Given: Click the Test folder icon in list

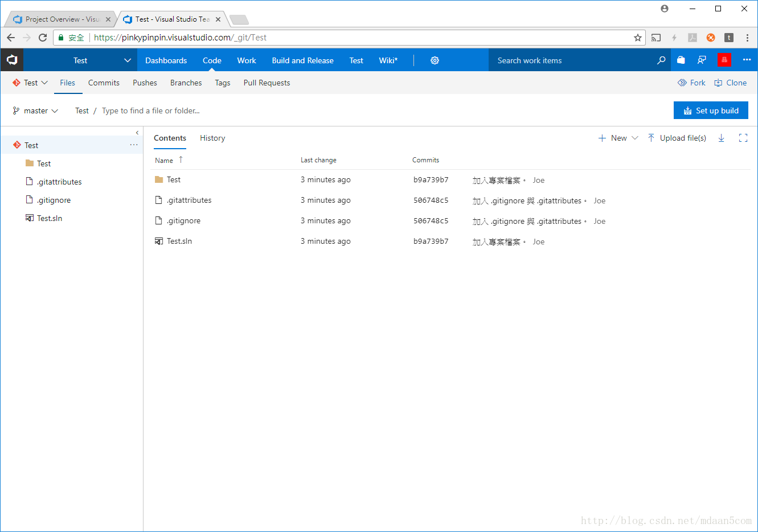Looking at the screenshot, I should coord(159,179).
